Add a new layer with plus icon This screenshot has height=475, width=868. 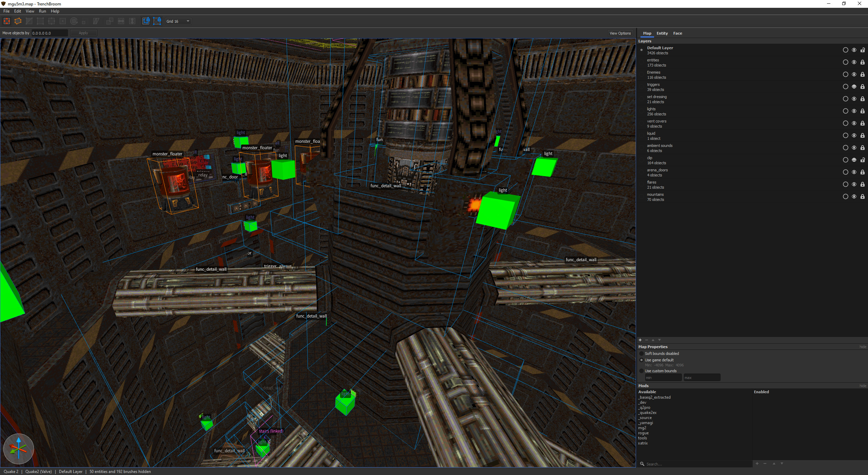point(640,340)
